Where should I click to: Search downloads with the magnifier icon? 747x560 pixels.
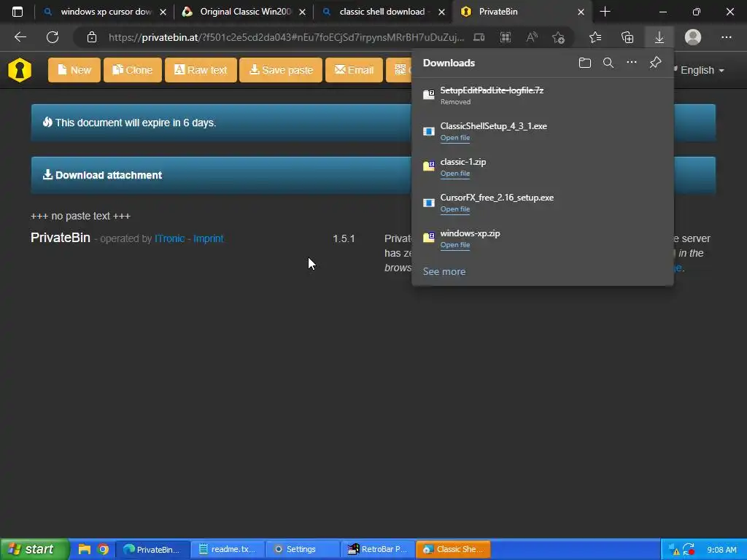[608, 63]
